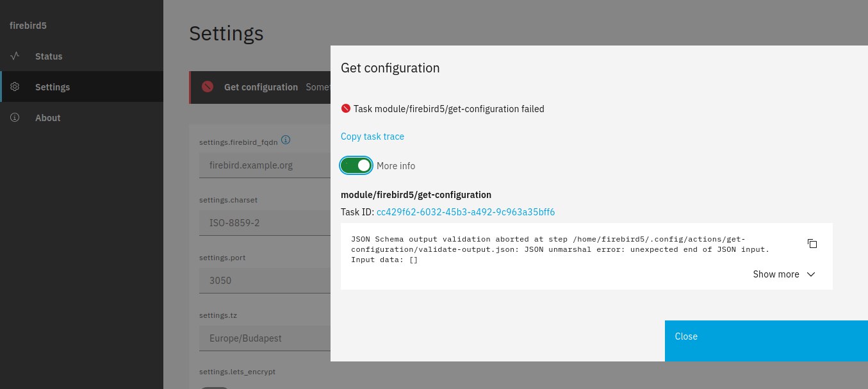Viewport: 868px width, 389px height.
Task: Click the ISO-8859-2 charset field
Action: [x=263, y=223]
